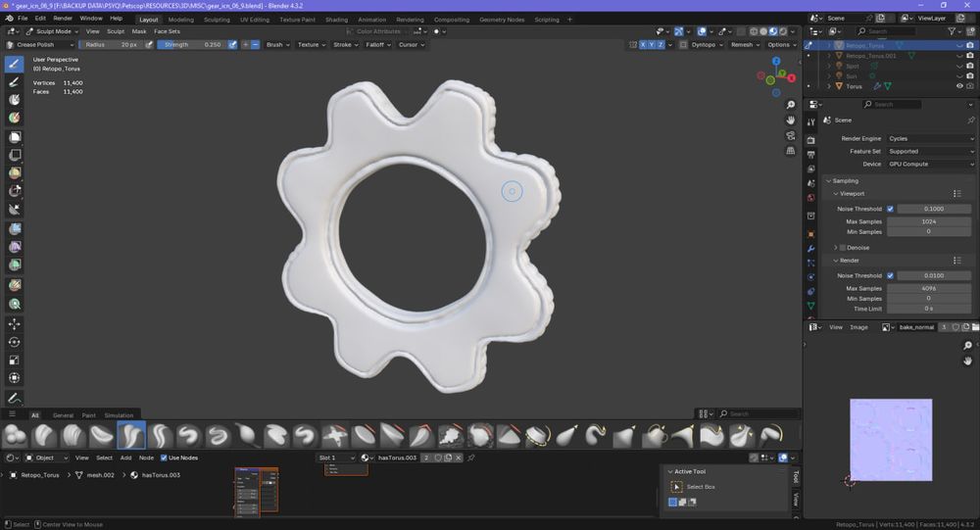Open the Sculpt Mode dropdown

(x=53, y=31)
